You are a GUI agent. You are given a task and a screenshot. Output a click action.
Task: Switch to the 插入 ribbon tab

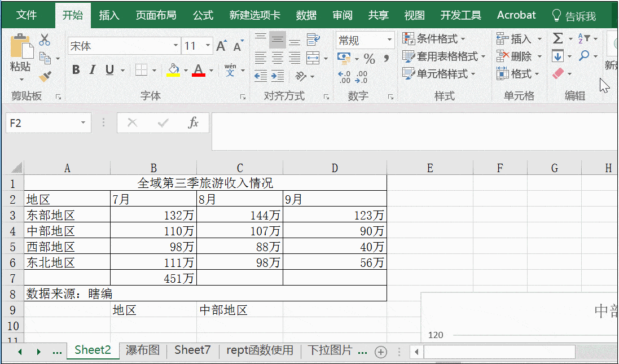[x=109, y=15]
